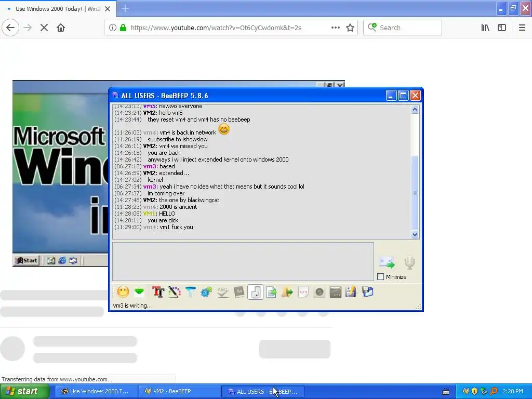Image resolution: width=532 pixels, height=399 pixels.
Task: Click the microphone voice message icon
Action: tap(409, 262)
